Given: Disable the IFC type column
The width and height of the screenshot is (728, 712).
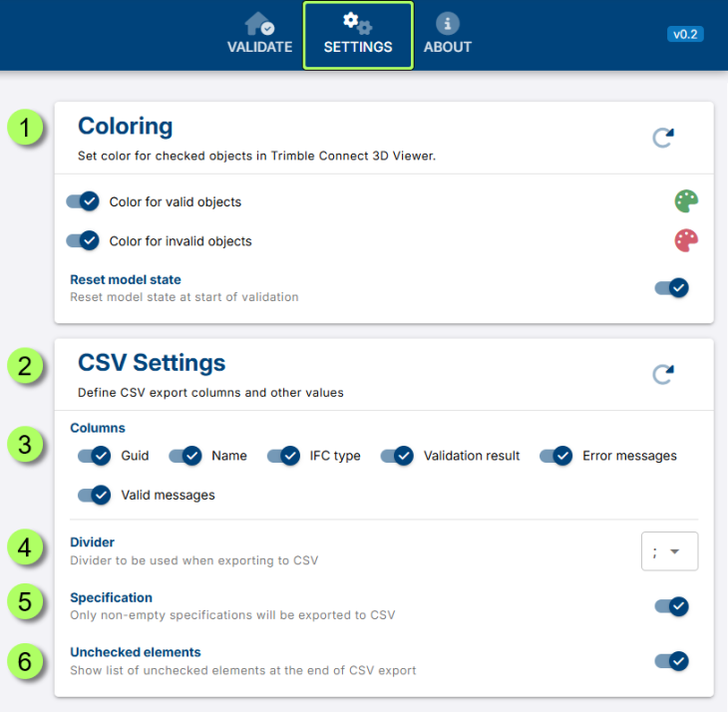Looking at the screenshot, I should 284,456.
